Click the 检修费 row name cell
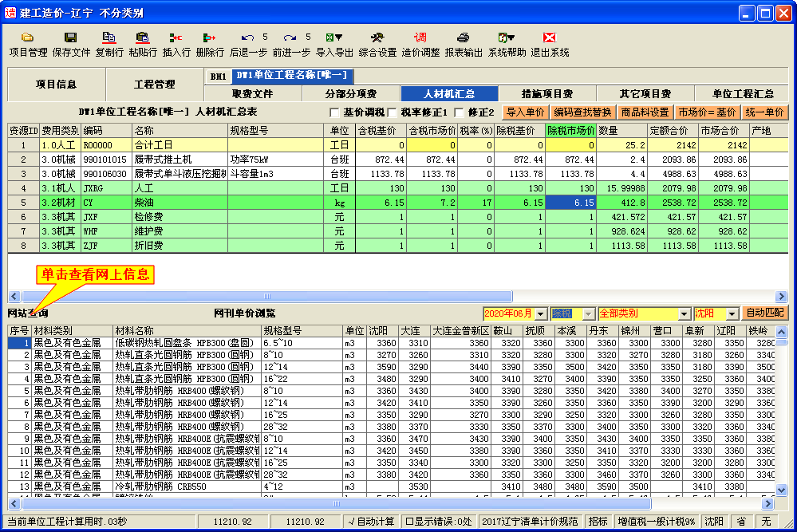Viewport: 797px width, 532px height. click(180, 217)
